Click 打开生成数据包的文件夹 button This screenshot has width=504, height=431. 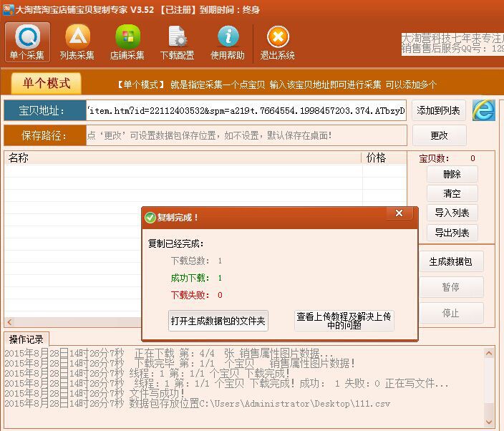pos(218,321)
